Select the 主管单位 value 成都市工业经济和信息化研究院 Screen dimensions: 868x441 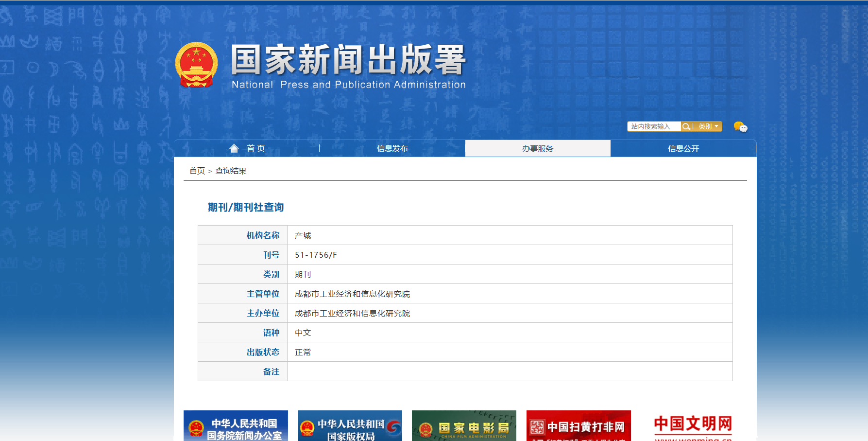click(352, 294)
